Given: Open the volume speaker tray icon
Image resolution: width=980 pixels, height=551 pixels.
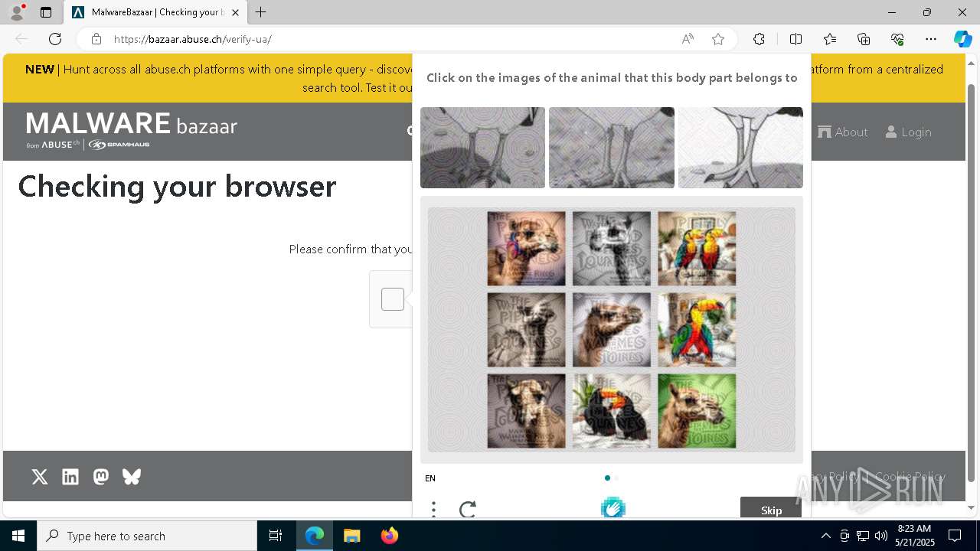Looking at the screenshot, I should click(x=881, y=536).
